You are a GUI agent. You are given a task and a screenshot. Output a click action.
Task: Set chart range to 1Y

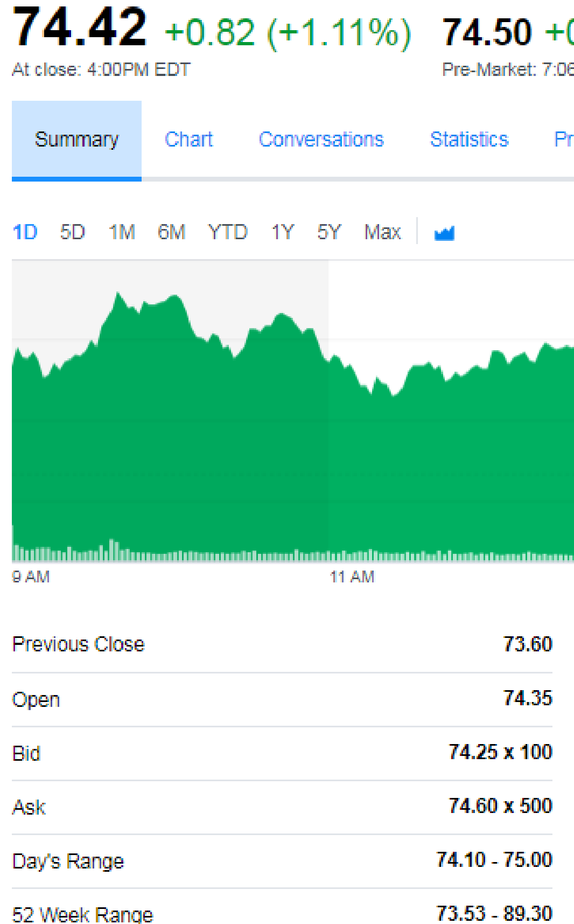coord(282,232)
